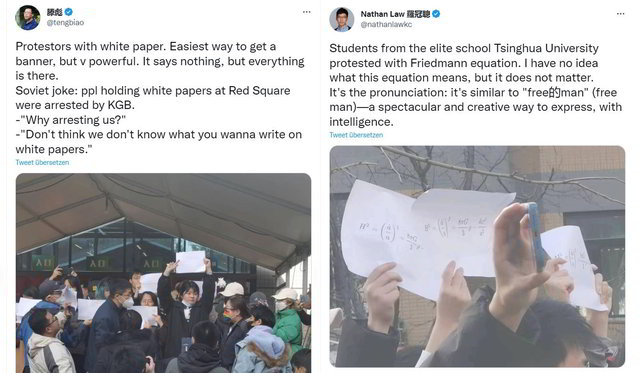Translate tengbiao's tweet via 'Tweet übersetzen'
Image resolution: width=640 pixels, height=373 pixels.
pyautogui.click(x=42, y=162)
